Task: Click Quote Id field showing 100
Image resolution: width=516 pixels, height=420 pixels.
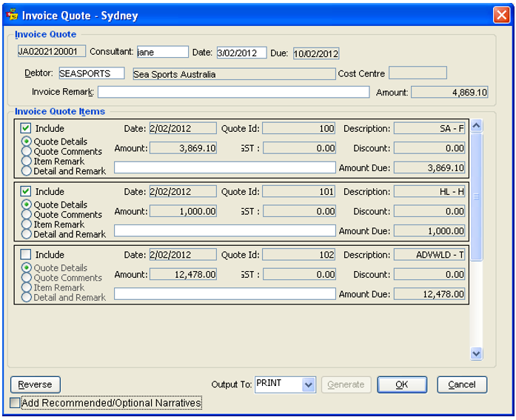Action: [298, 128]
